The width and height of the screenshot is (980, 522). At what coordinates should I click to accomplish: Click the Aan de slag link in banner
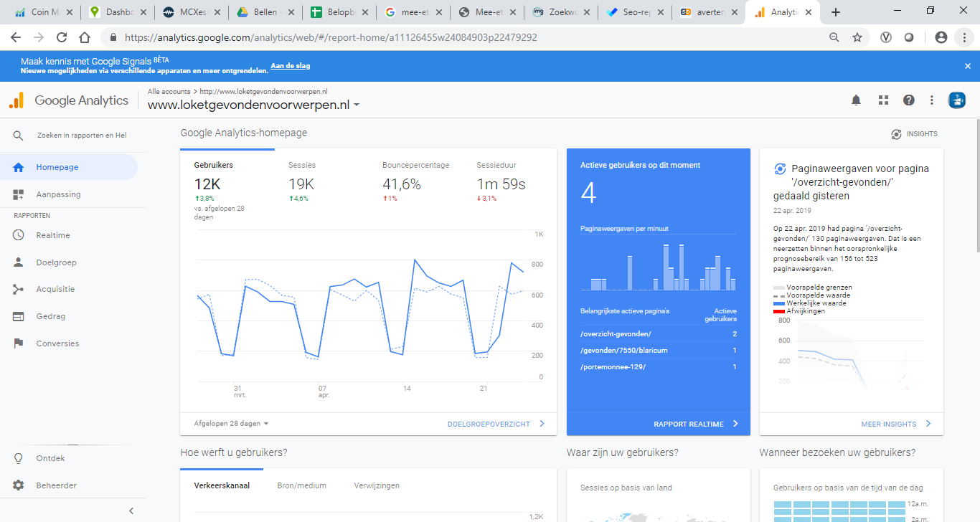pos(290,66)
